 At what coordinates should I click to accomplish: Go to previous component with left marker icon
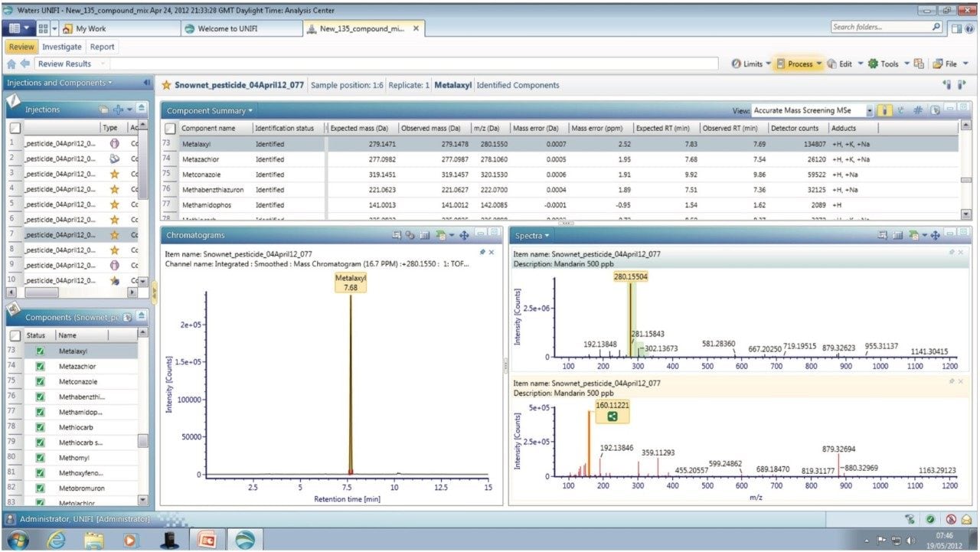947,85
